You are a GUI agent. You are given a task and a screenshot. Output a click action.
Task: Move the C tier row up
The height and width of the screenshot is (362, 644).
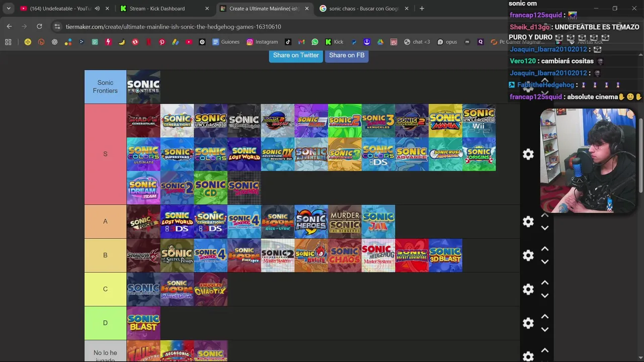coord(545,283)
